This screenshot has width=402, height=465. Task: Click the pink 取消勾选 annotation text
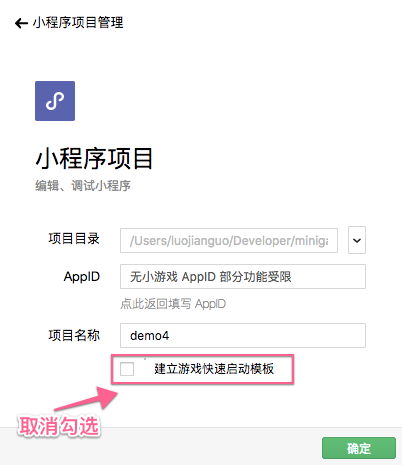pos(59,426)
